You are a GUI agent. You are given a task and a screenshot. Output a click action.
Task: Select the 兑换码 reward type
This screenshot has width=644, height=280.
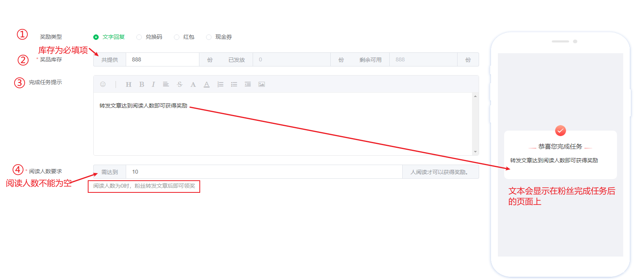[x=139, y=37]
